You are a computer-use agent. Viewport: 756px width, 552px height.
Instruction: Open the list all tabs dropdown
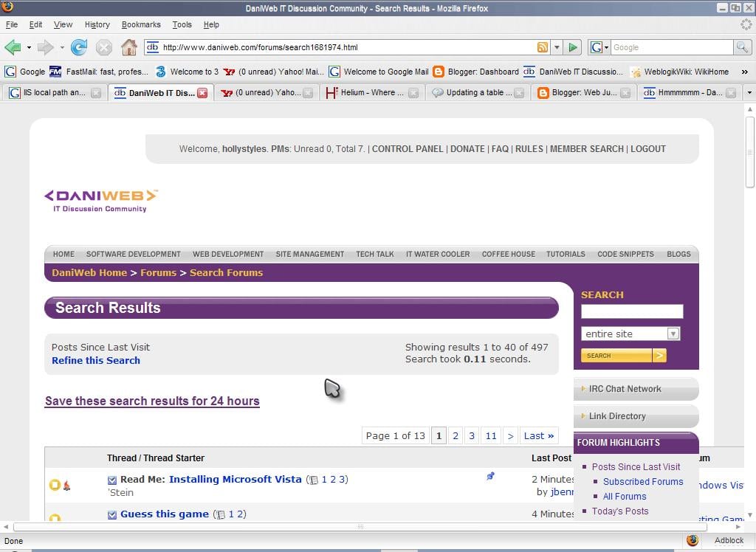[749, 92]
